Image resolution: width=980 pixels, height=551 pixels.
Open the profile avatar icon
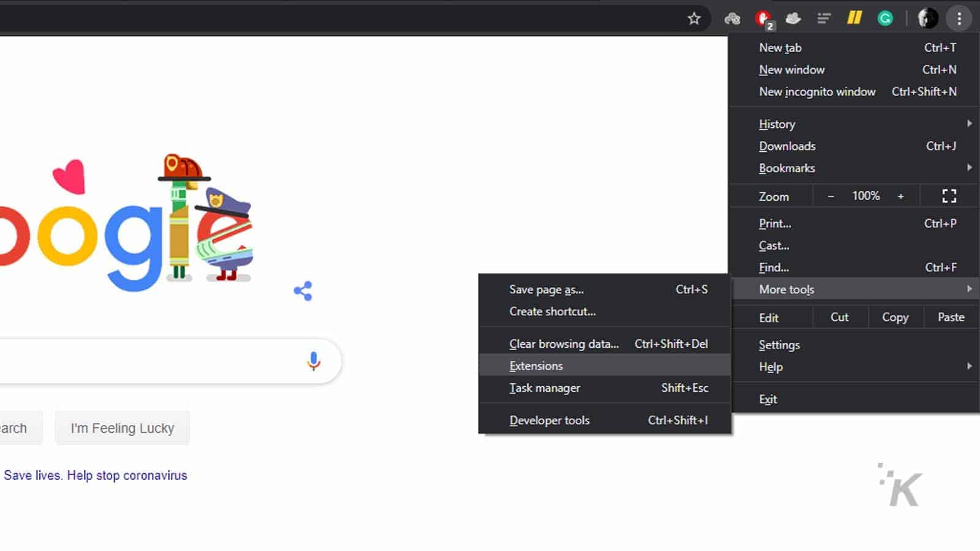pos(927,18)
